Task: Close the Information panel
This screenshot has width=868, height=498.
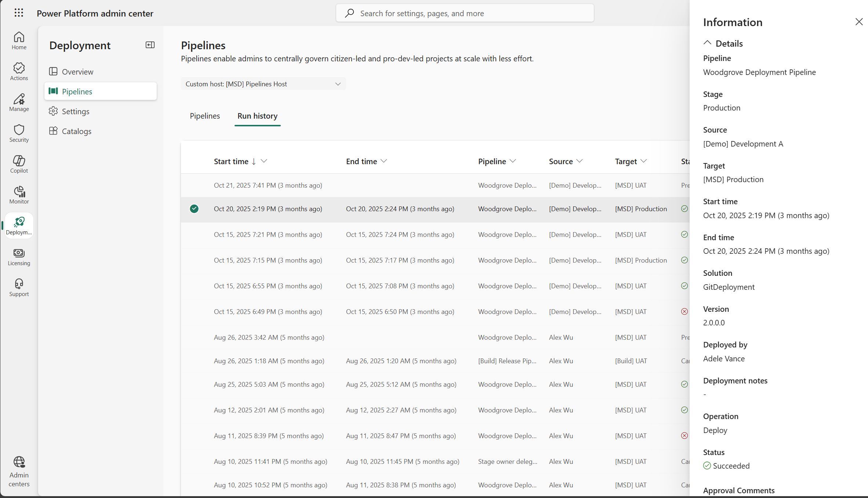Action: [x=859, y=22]
